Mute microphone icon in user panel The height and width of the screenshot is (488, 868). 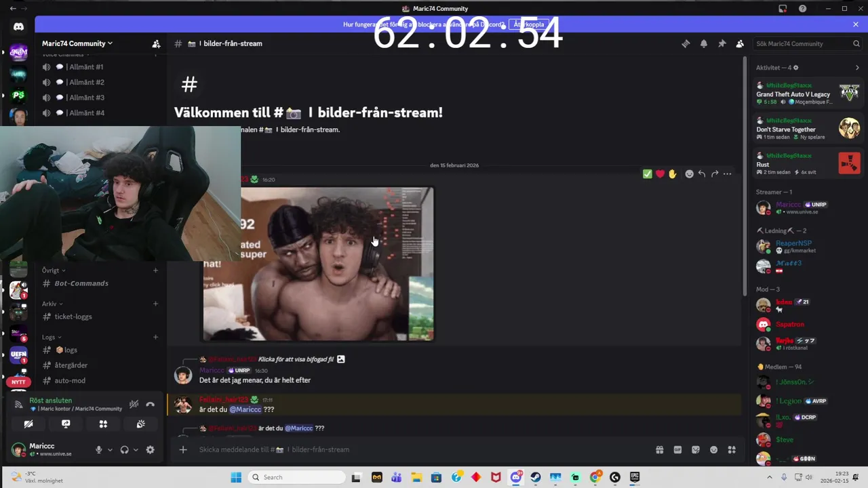point(98,450)
